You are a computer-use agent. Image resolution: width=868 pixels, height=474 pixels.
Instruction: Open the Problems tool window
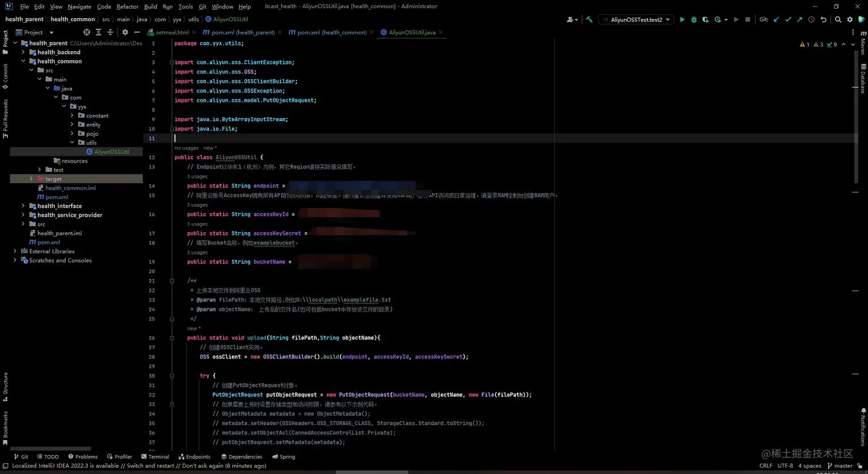click(x=83, y=457)
